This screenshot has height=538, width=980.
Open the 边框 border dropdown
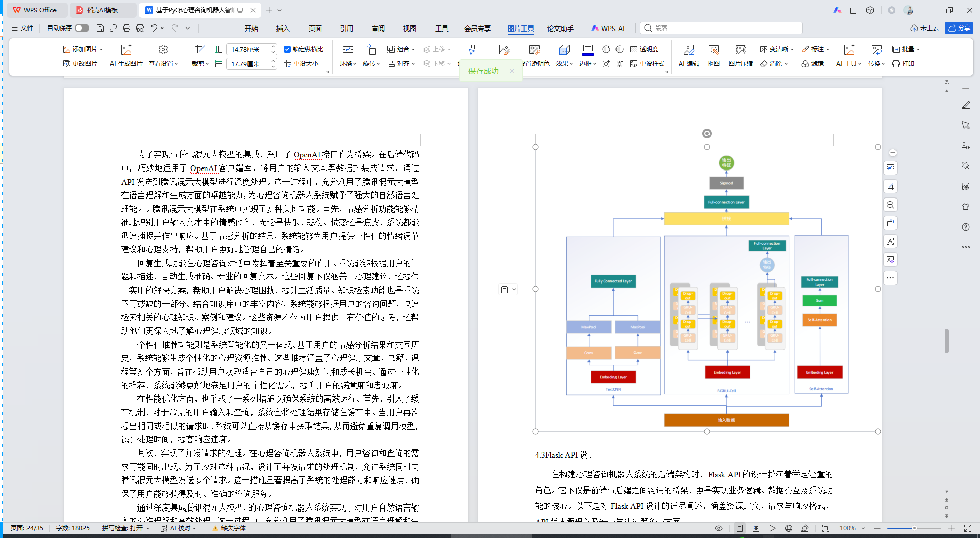pos(587,64)
